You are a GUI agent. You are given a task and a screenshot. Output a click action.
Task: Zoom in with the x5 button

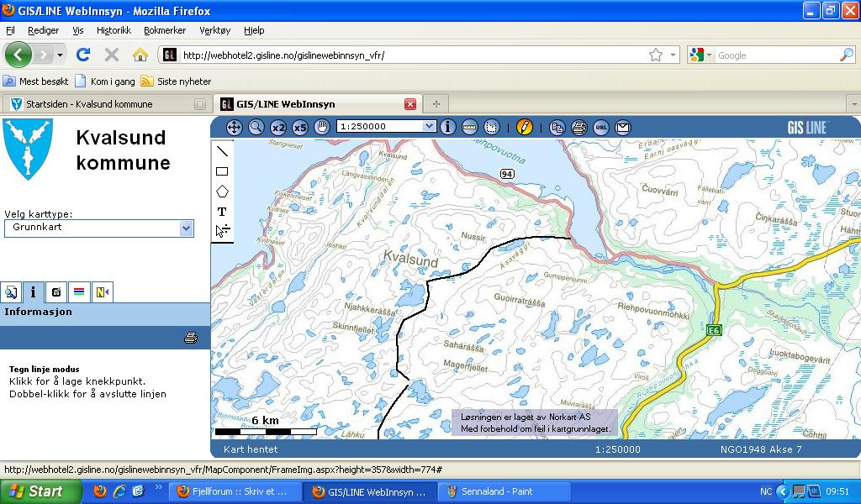[x=300, y=127]
